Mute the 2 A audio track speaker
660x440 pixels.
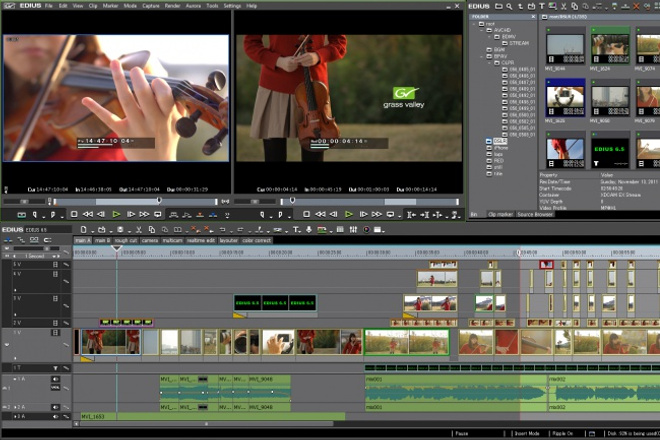click(55, 407)
